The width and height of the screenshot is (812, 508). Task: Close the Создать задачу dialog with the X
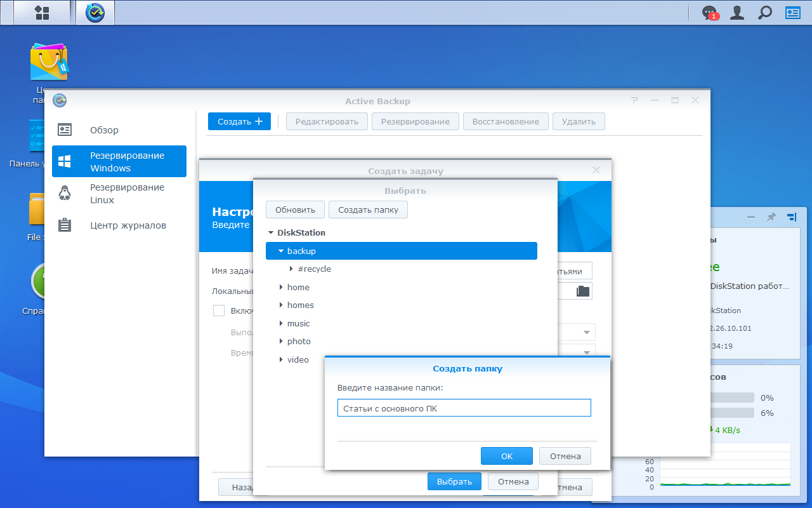pyautogui.click(x=596, y=170)
